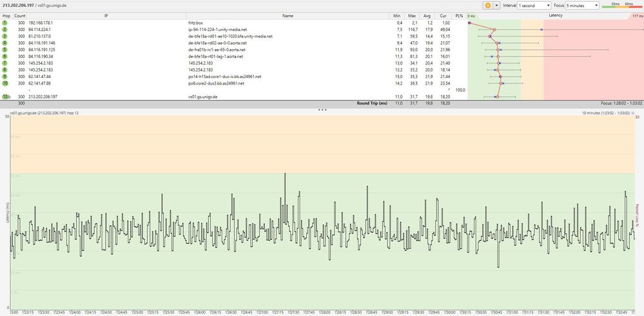Click the PL% column header
Viewport: 644px width, 316px height.
[x=459, y=15]
